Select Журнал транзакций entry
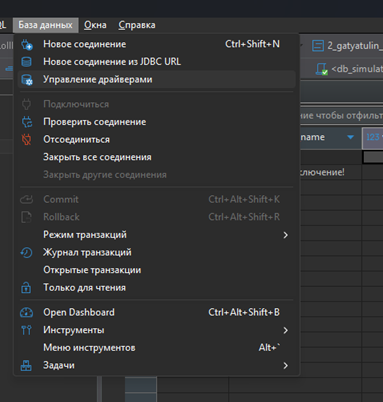383x402 pixels. 157,252
